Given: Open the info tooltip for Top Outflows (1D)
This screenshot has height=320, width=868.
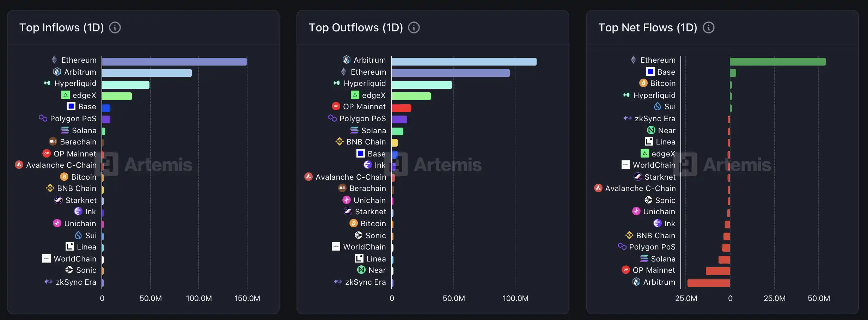Looking at the screenshot, I should [x=414, y=27].
